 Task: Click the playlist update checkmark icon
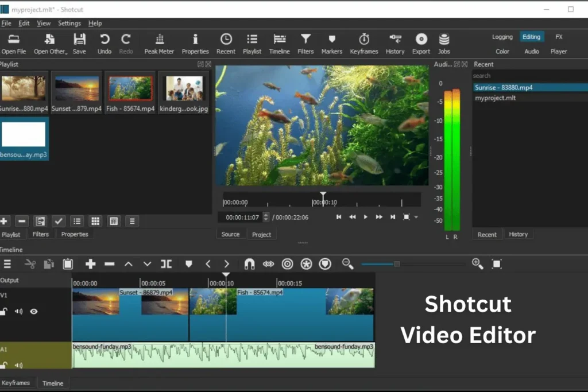point(59,221)
